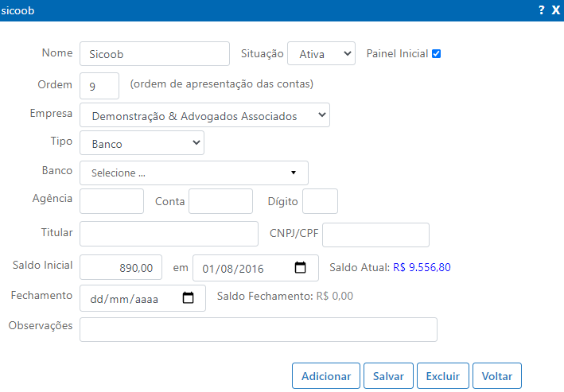The width and height of the screenshot is (564, 392).
Task: Go back with the Voltar button
Action: [497, 376]
